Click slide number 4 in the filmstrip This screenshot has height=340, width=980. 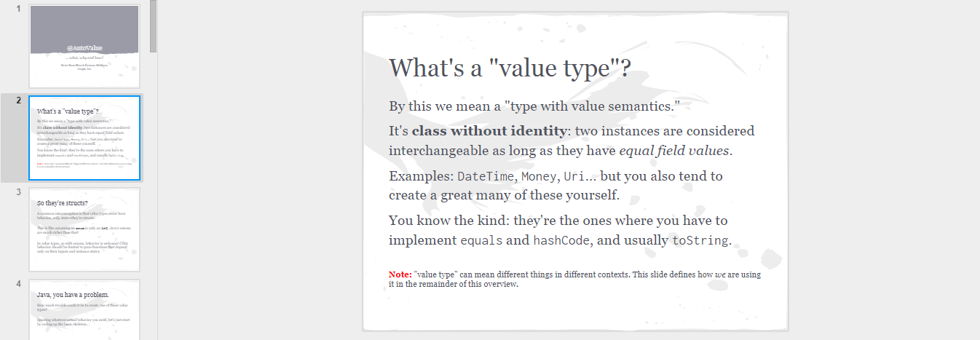(x=18, y=284)
